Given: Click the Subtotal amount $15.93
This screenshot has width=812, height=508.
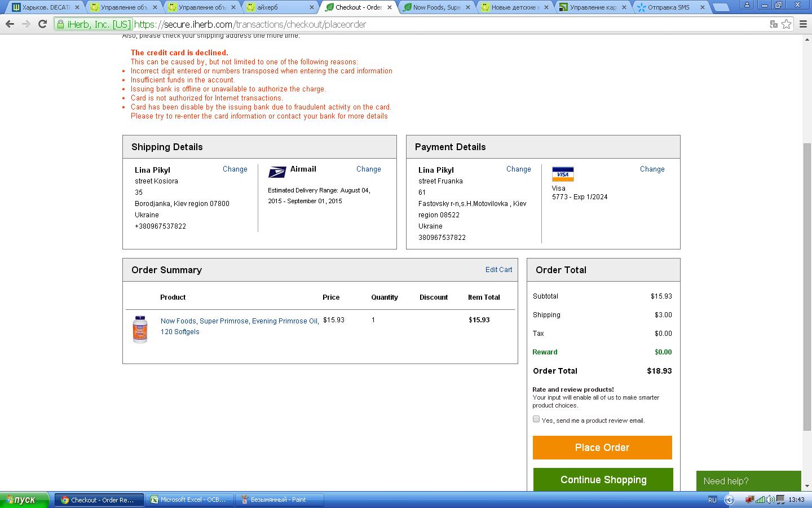Looking at the screenshot, I should (661, 296).
